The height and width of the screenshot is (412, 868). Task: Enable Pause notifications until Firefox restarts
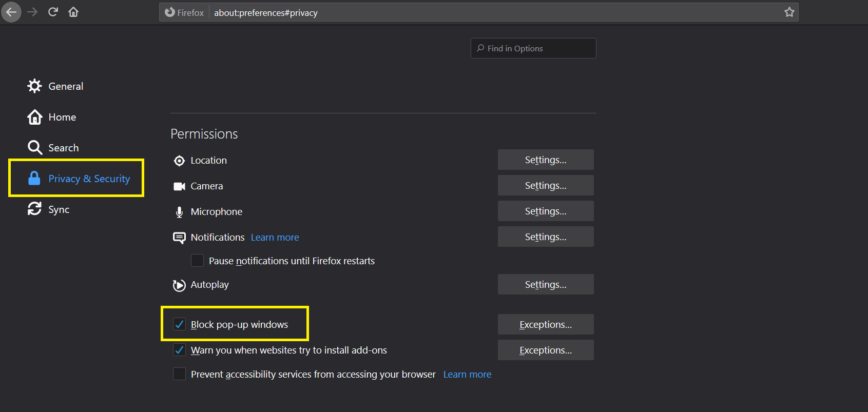(197, 261)
